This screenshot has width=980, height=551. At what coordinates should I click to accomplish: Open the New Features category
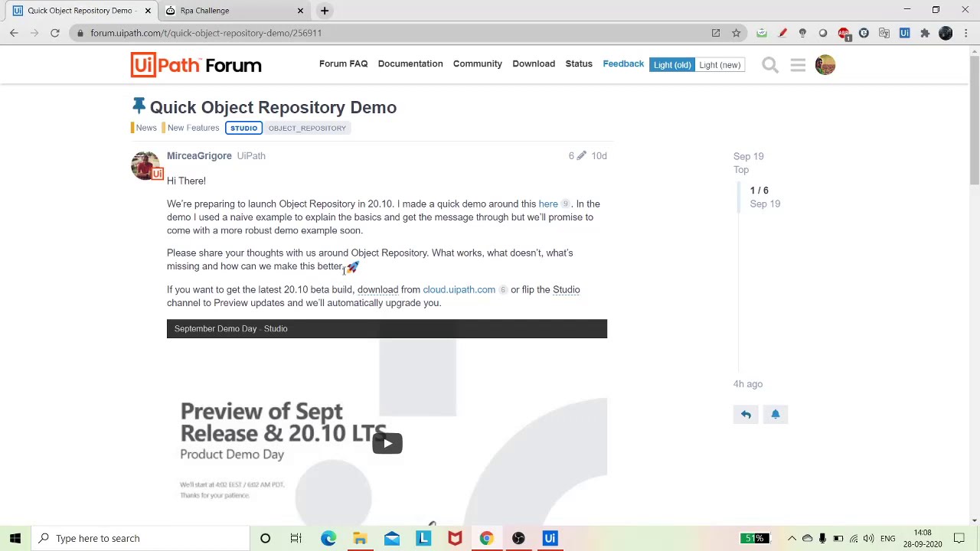click(x=191, y=128)
